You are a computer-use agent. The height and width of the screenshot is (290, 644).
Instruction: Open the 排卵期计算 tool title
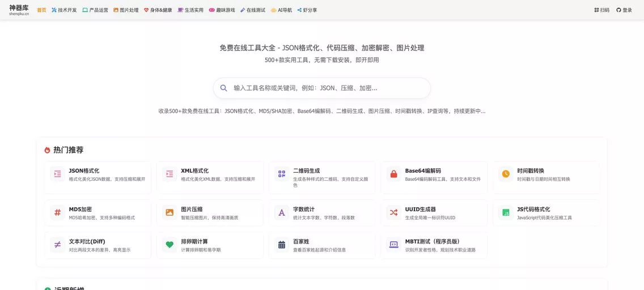[194, 242]
